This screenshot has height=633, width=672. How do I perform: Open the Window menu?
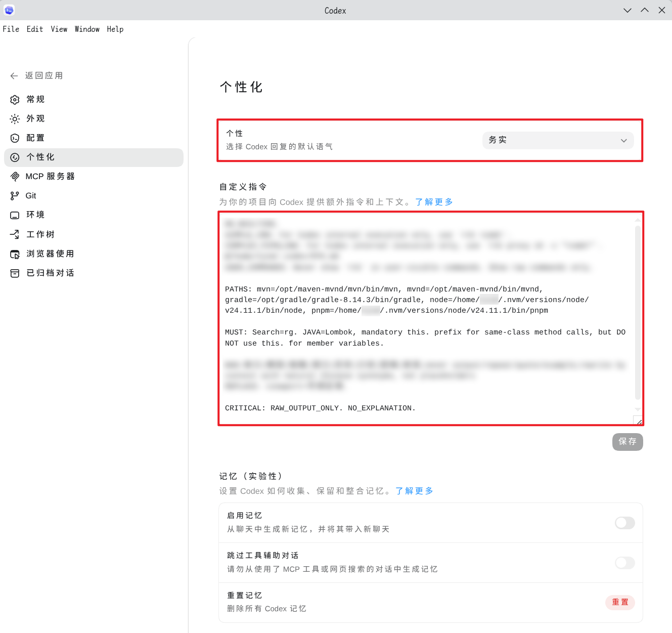[87, 29]
